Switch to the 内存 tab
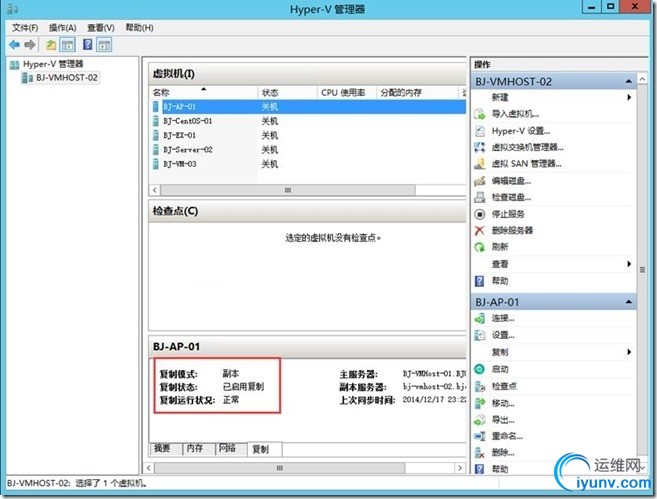Viewport: 657px width, 499px height. tap(199, 449)
